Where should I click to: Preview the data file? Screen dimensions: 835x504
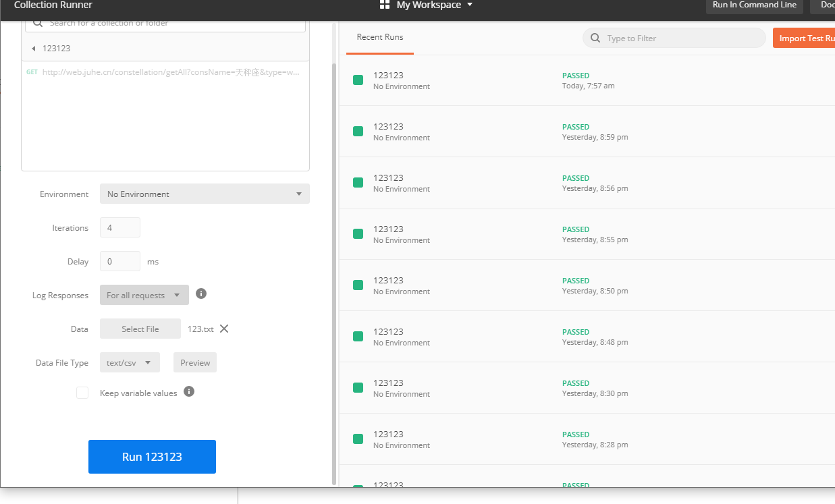(195, 363)
